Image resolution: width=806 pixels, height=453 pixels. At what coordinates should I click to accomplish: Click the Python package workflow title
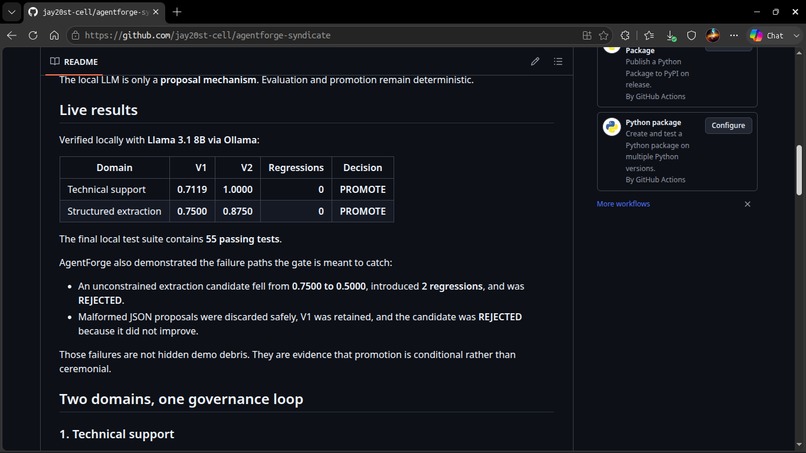pyautogui.click(x=653, y=122)
